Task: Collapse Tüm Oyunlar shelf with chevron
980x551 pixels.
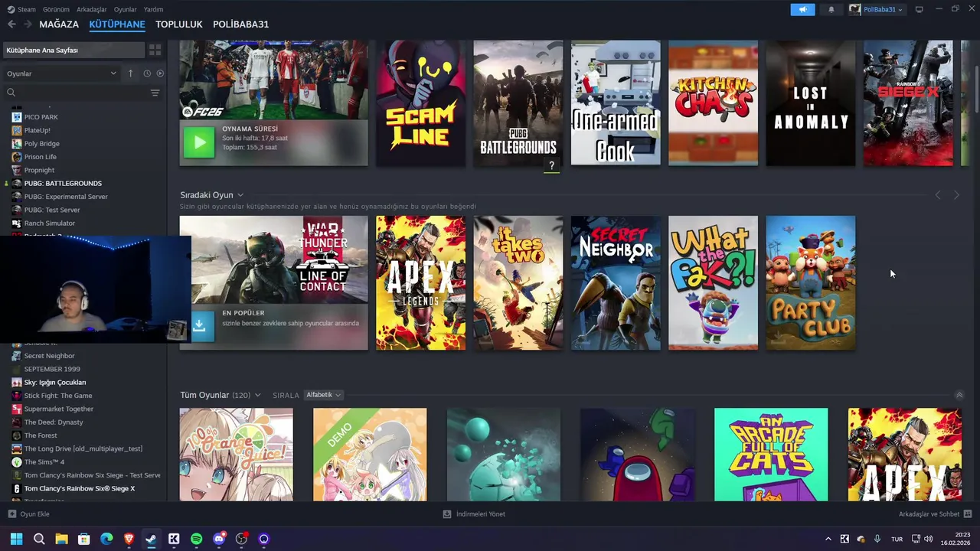Action: tap(959, 395)
